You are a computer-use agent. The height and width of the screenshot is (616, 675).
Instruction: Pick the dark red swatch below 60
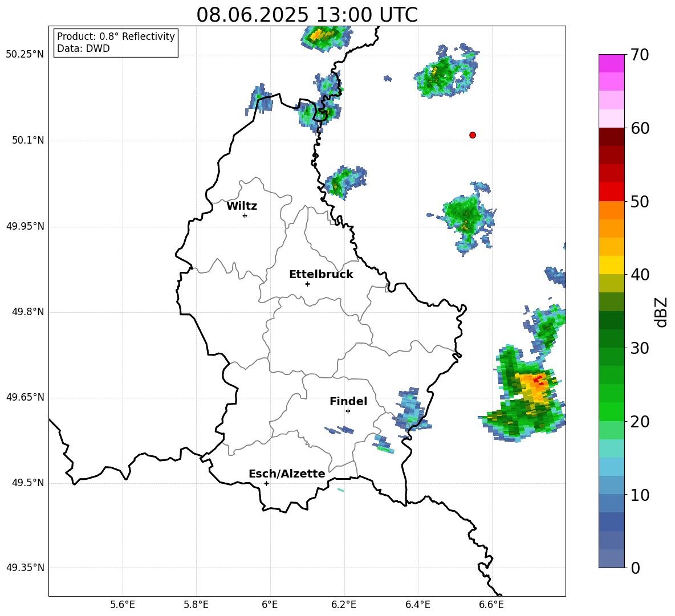click(611, 137)
